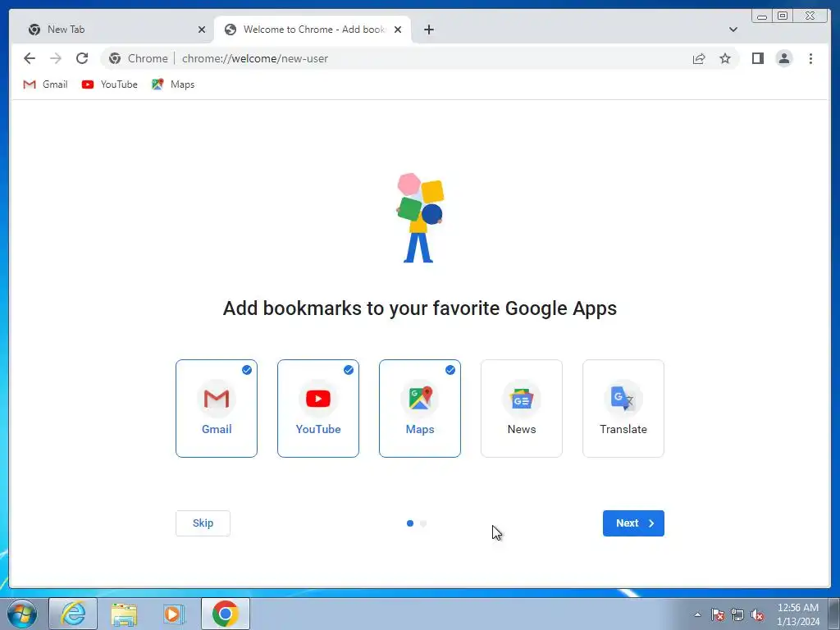This screenshot has height=630, width=840.
Task: Open Action Center flag icon in tray
Action: tap(717, 614)
